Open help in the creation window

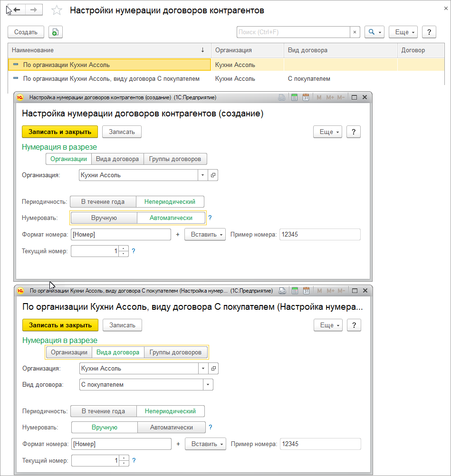354,132
